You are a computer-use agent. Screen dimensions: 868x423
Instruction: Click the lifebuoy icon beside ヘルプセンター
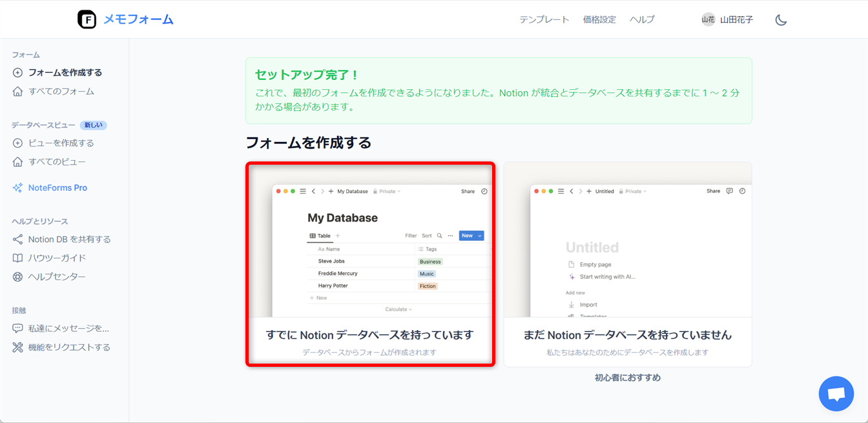point(17,277)
